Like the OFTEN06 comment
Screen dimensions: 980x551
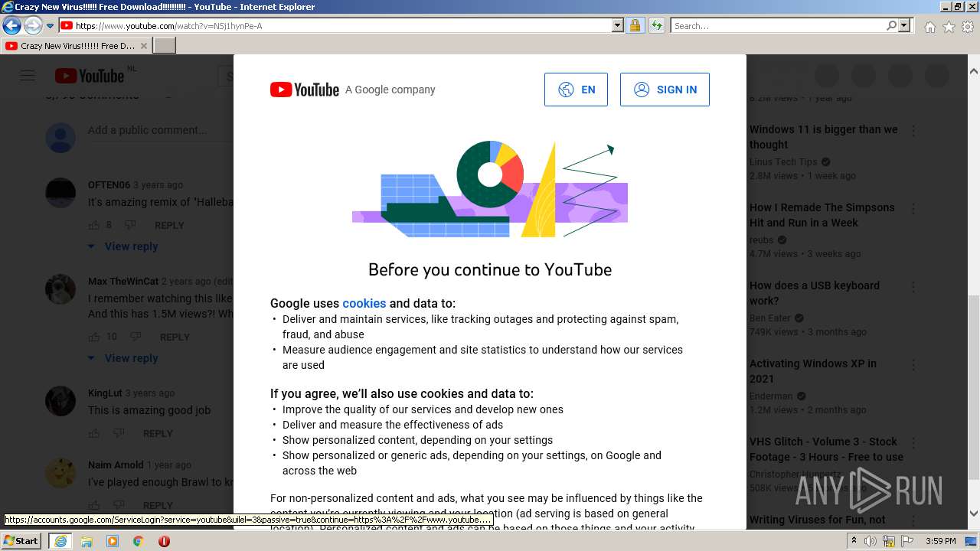point(94,225)
